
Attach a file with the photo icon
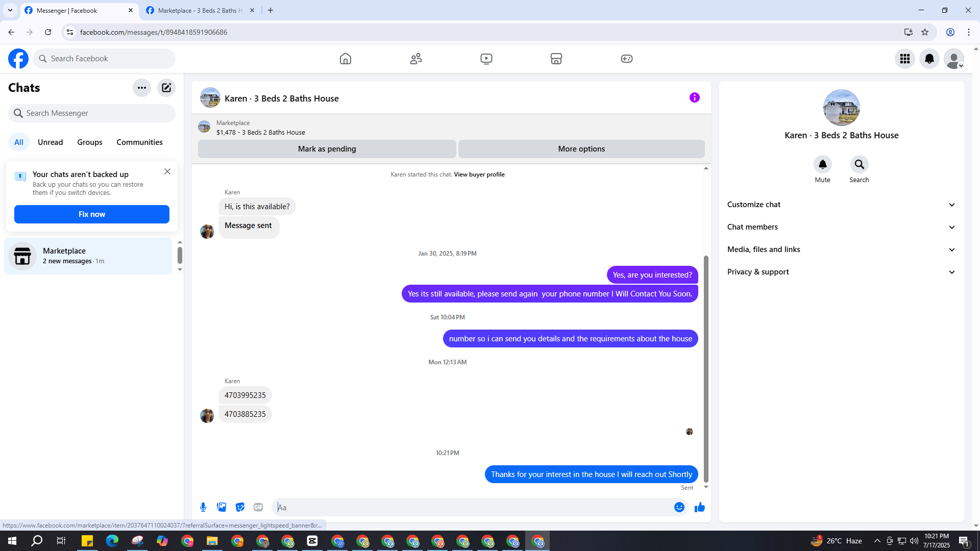(222, 507)
